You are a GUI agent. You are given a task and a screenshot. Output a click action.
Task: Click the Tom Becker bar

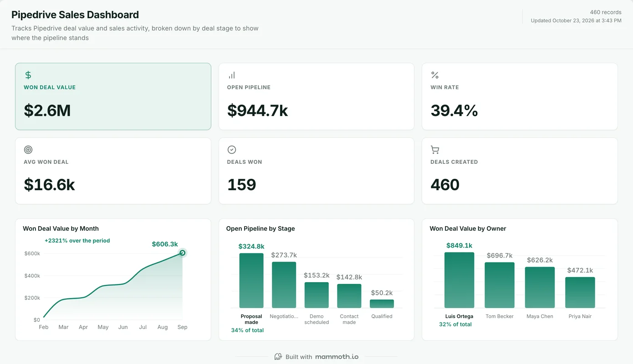[x=500, y=285]
